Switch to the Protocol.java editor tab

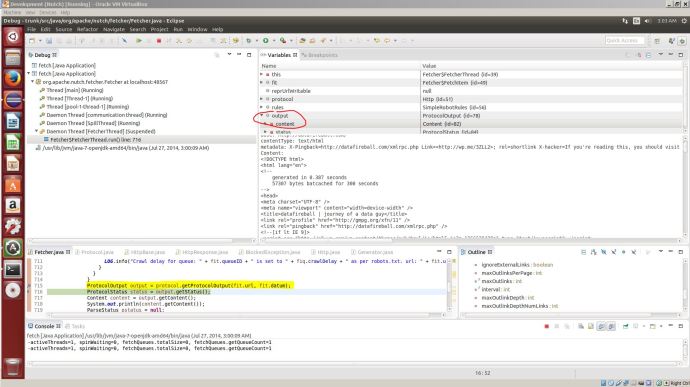(94, 252)
